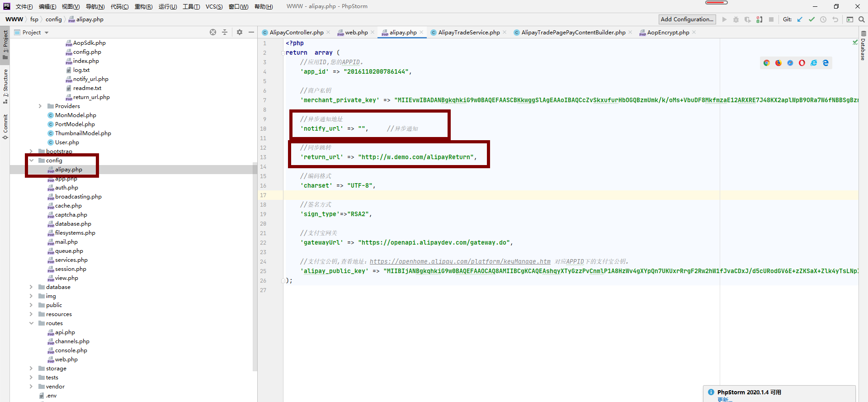
Task: Open the 文件(F) menu
Action: 24,6
